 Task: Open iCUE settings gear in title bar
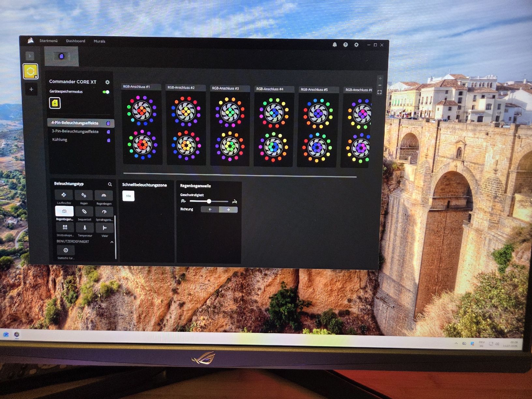point(356,45)
